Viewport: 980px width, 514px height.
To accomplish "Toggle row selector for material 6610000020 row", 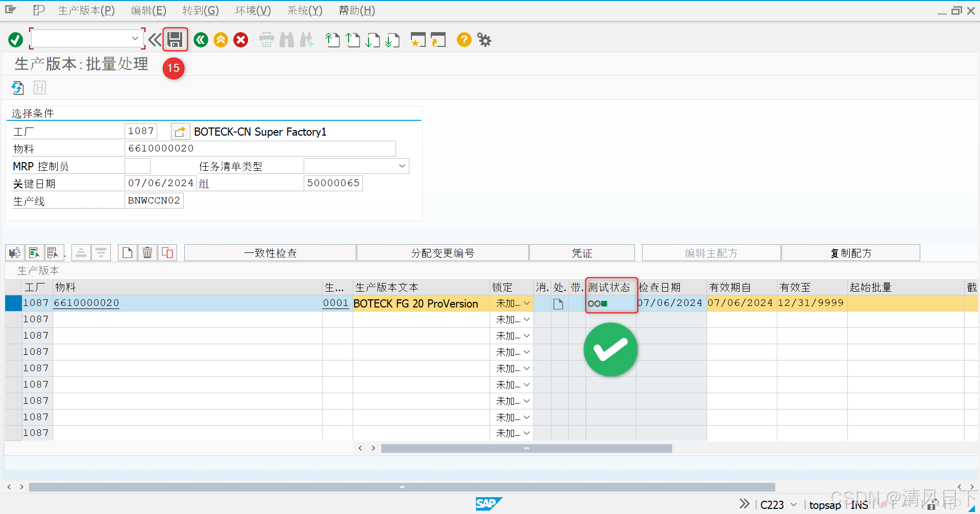I will [13, 303].
